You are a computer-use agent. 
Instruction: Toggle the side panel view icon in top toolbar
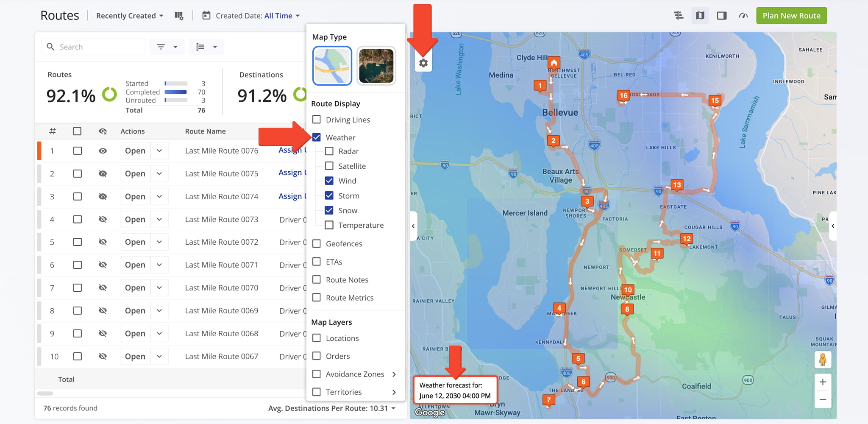pyautogui.click(x=721, y=16)
